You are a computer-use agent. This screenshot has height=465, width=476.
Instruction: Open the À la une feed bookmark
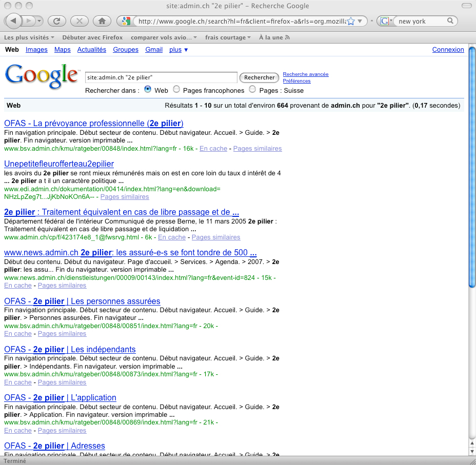coord(274,37)
